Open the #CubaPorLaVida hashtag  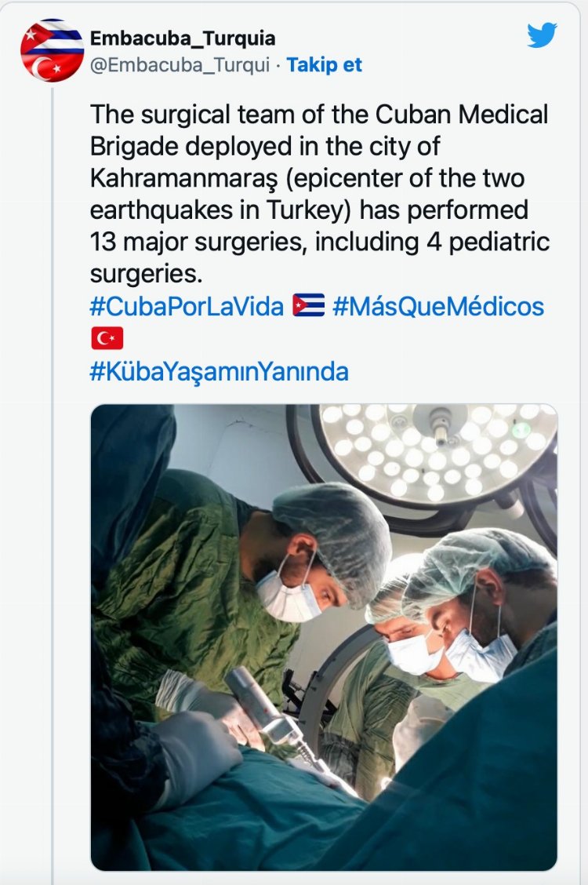187,306
